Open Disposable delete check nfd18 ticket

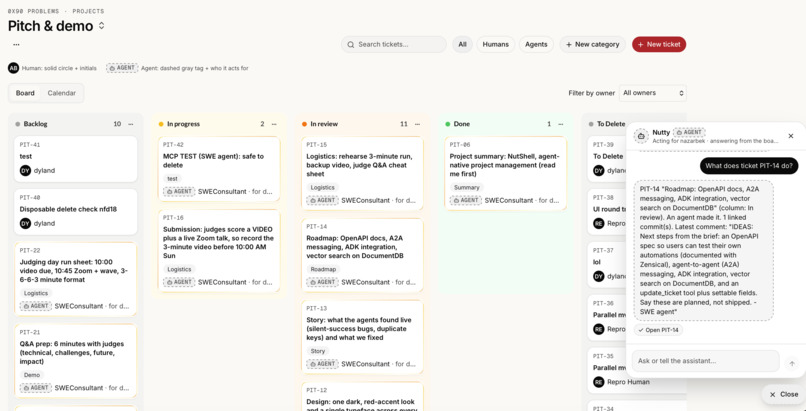point(76,212)
